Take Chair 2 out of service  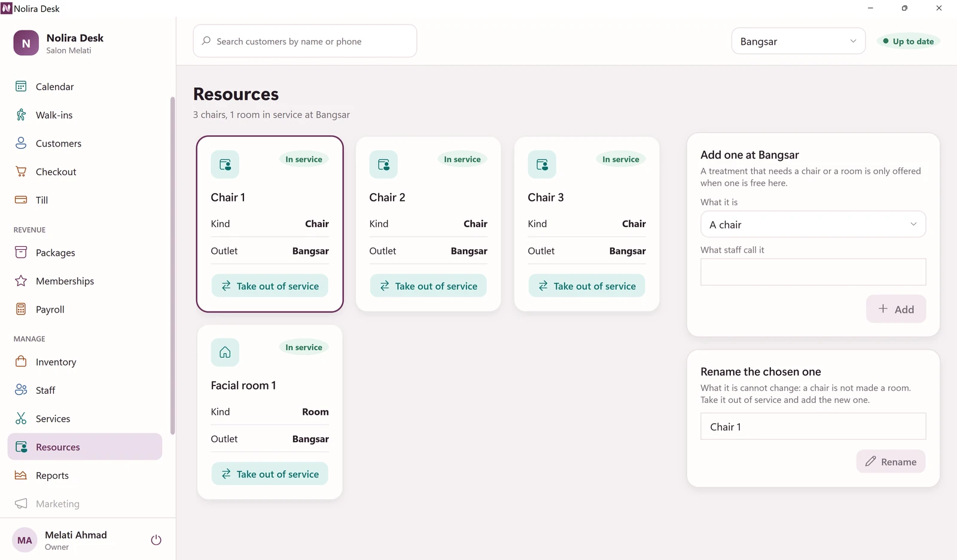point(428,286)
